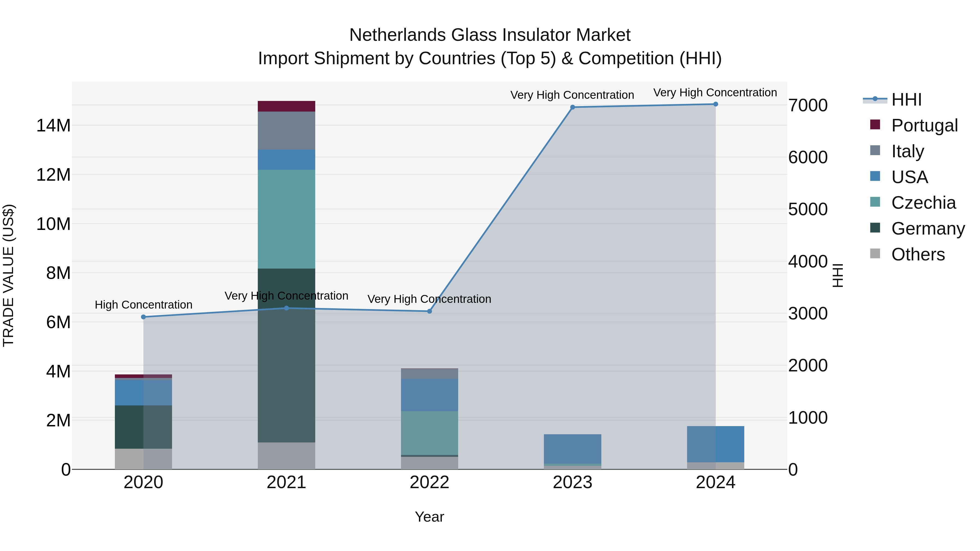
Task: Click the 2022 Italy bar segment
Action: [x=430, y=374]
